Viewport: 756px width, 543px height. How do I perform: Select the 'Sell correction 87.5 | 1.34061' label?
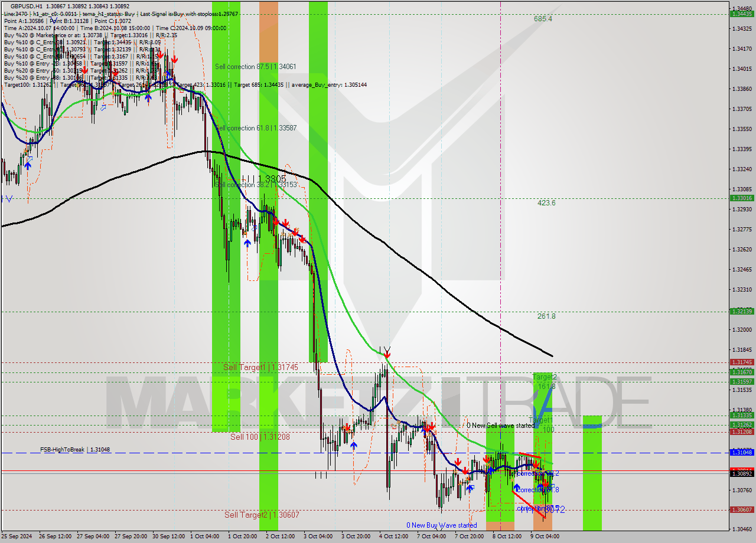(x=256, y=67)
